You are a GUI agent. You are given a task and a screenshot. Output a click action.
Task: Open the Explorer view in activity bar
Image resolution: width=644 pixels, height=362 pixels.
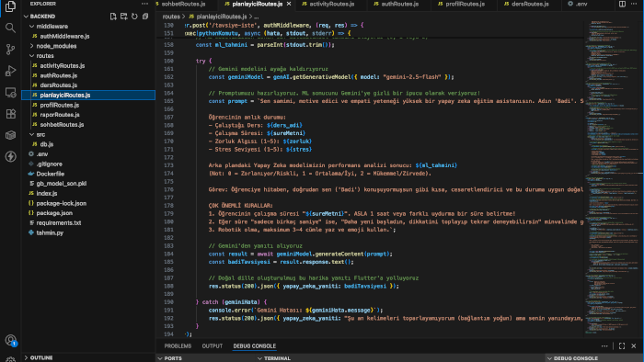10,6
